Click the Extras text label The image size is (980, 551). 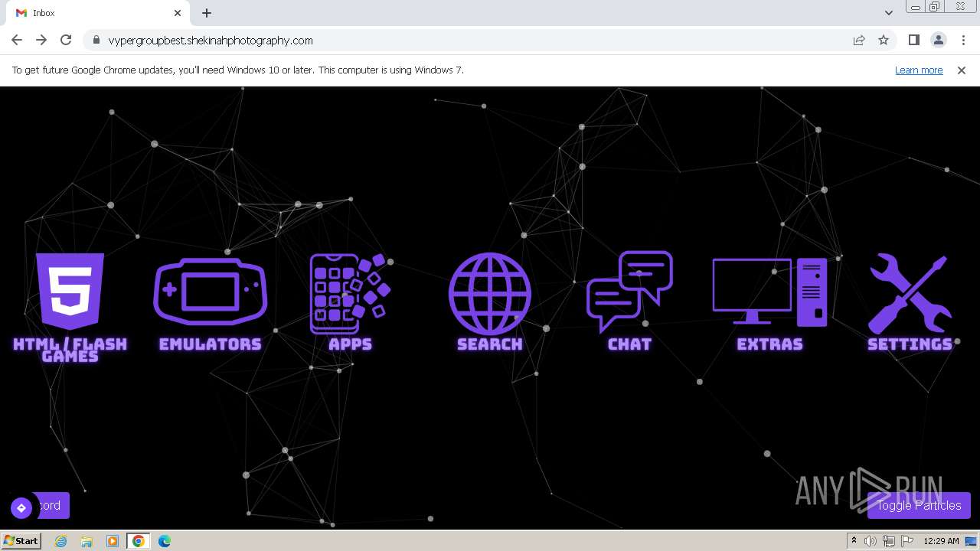769,344
